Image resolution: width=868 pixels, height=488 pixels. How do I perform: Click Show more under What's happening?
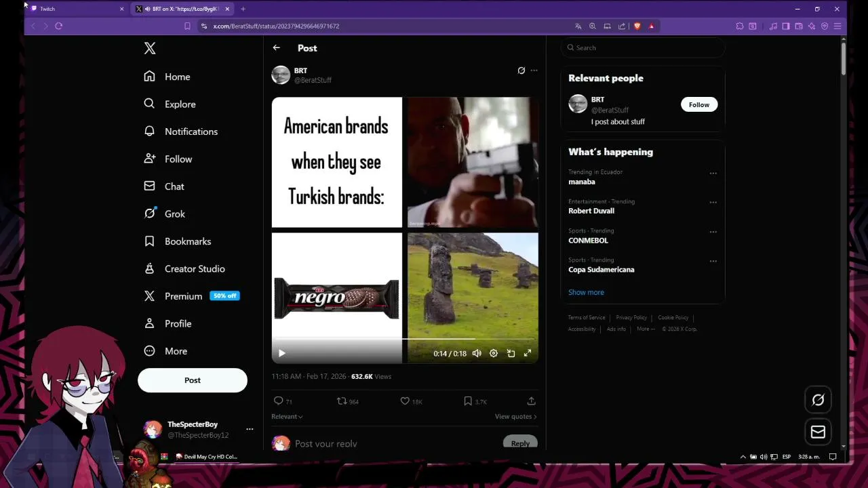(586, 292)
